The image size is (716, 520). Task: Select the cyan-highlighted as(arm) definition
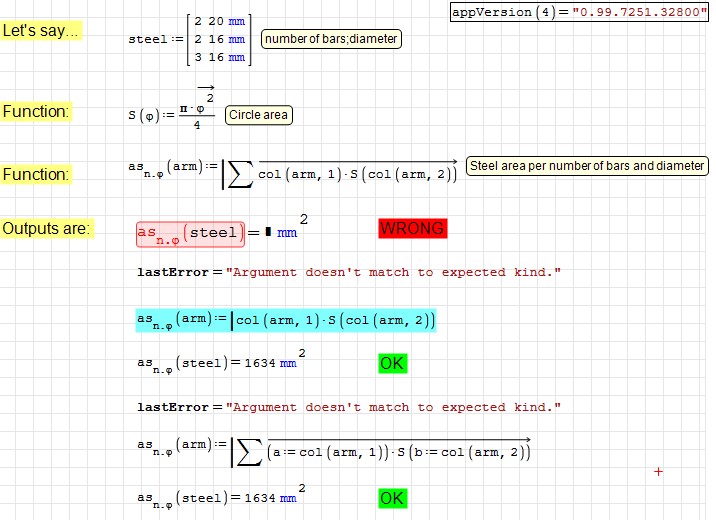[285, 320]
